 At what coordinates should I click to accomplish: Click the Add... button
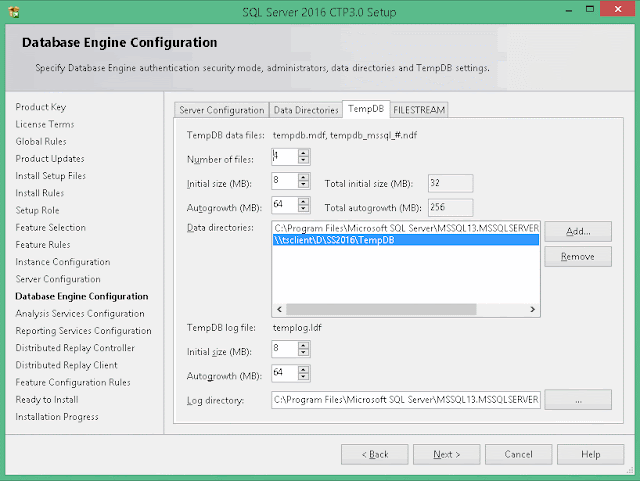pos(578,232)
